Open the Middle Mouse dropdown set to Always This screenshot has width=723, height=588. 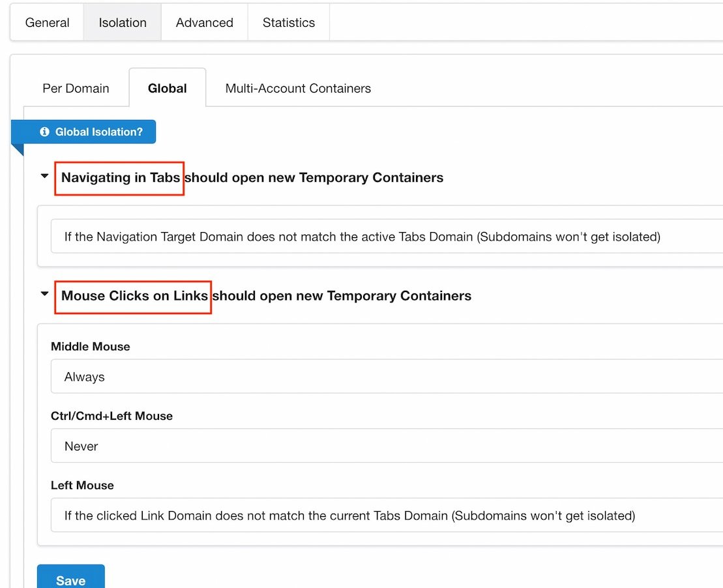pyautogui.click(x=386, y=377)
